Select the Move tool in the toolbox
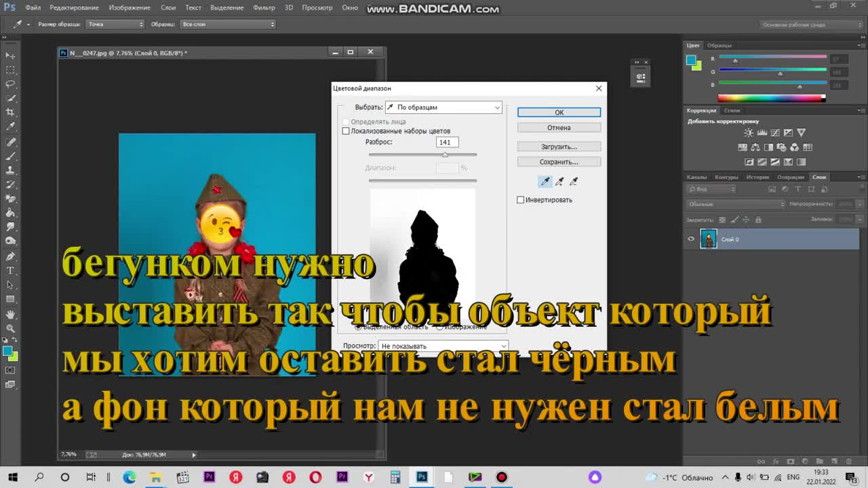Screen dimensions: 868x488 10,56
